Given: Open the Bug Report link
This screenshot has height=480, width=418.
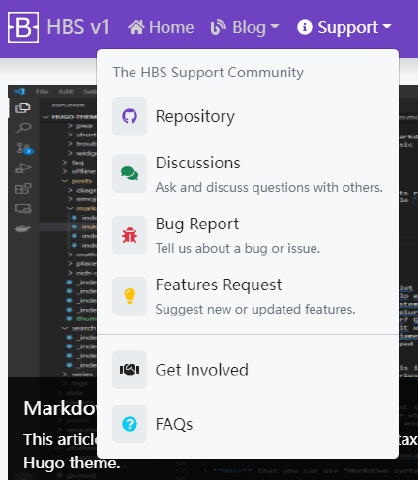Looking at the screenshot, I should pyautogui.click(x=248, y=235).
